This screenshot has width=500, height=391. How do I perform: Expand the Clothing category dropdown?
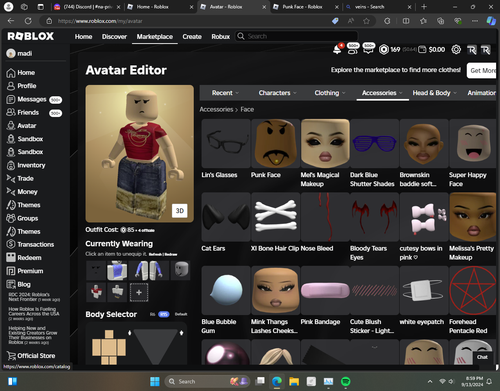(330, 93)
